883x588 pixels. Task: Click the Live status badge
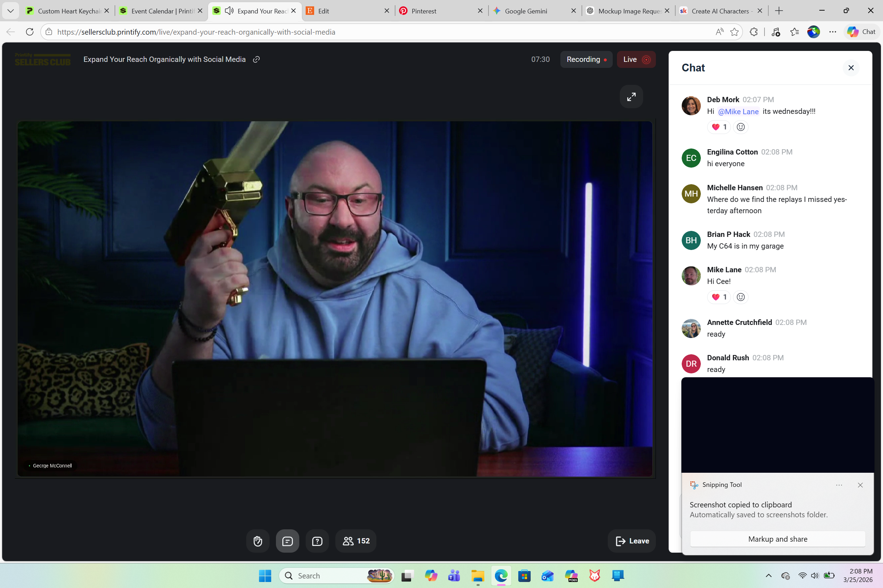636,59
